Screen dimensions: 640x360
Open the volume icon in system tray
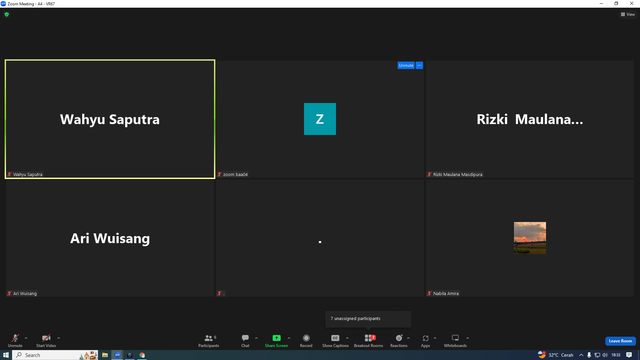605,355
